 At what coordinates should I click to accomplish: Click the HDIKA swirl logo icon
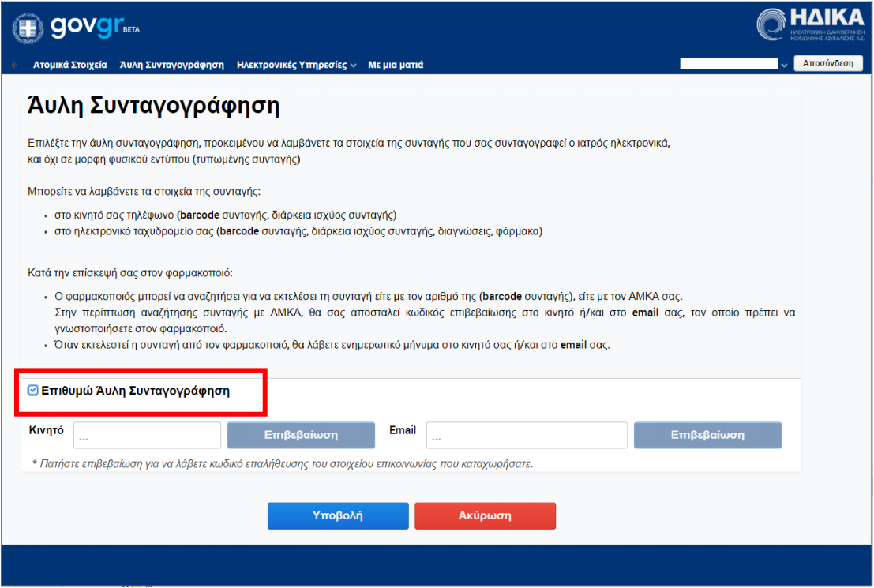click(772, 25)
